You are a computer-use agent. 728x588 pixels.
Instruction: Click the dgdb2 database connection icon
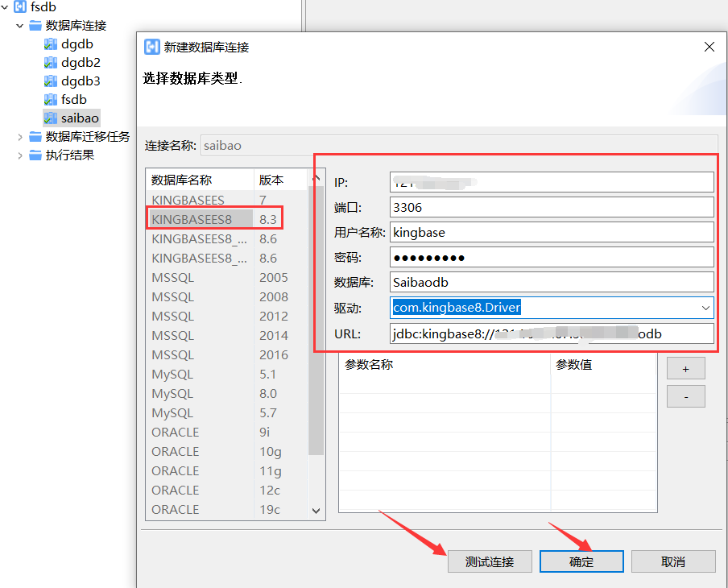tap(50, 62)
